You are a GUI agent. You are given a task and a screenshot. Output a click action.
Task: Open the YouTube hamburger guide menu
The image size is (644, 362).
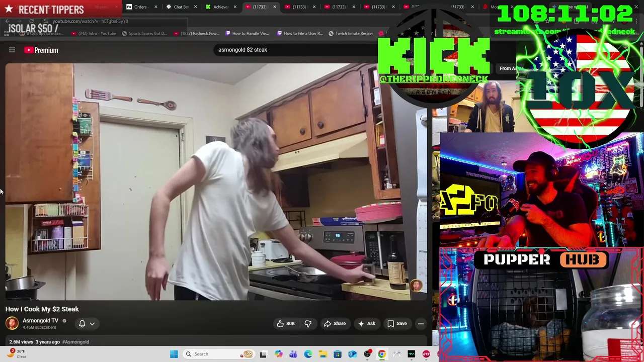click(x=12, y=50)
